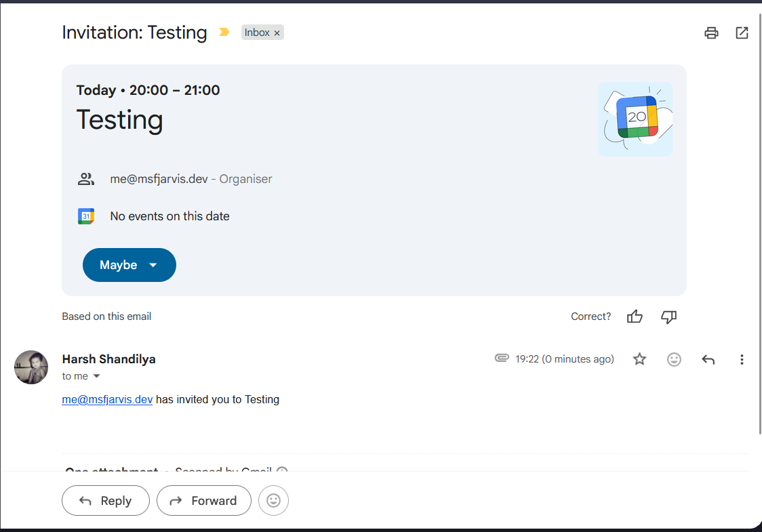Expand the Maybe RSVP dropdown arrow
This screenshot has width=762, height=532.
pos(153,265)
